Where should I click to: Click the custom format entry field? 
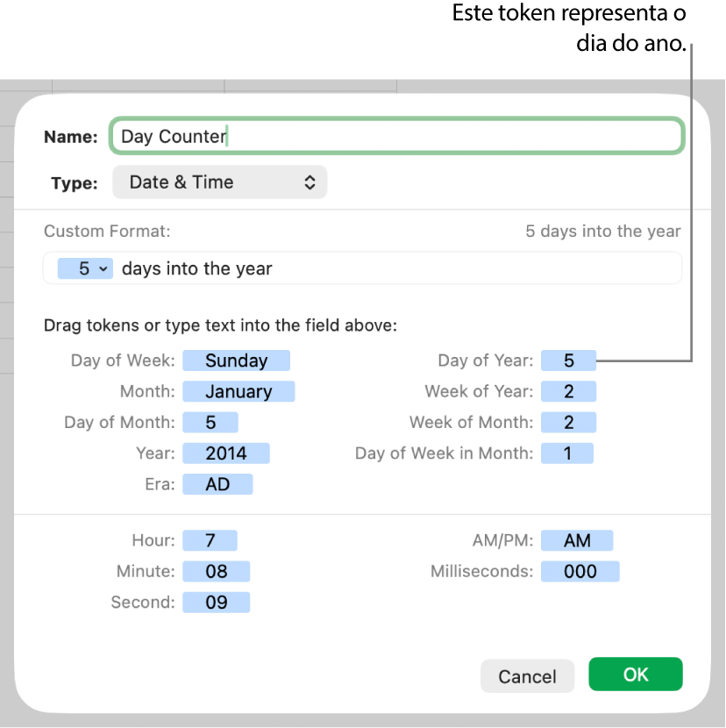click(351, 268)
